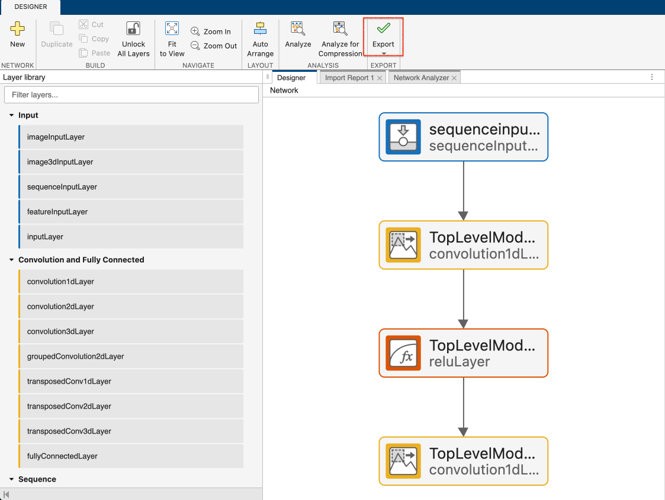The height and width of the screenshot is (500, 665).
Task: Collapse the Layer library panel
Action: point(6,494)
